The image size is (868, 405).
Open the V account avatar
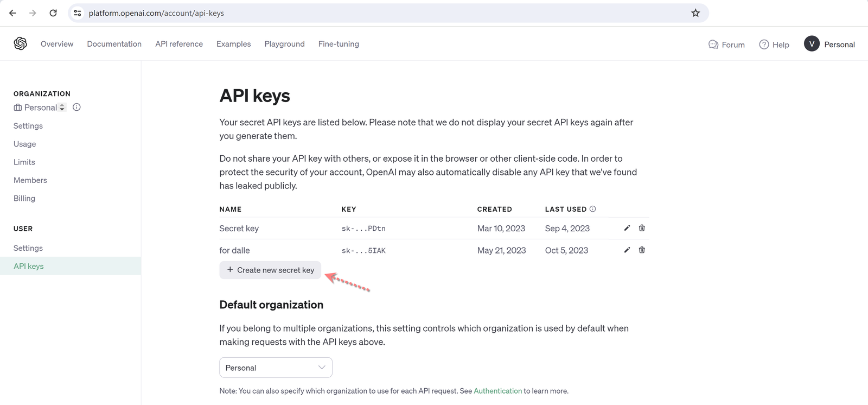click(x=812, y=44)
